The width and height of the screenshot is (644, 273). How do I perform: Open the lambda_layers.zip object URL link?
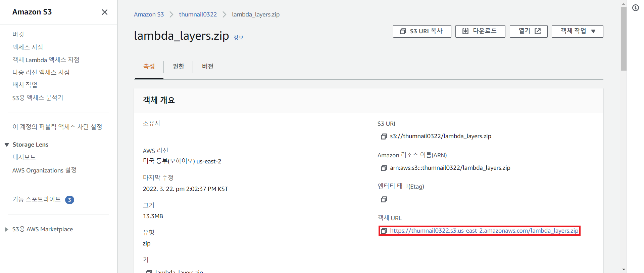484,231
